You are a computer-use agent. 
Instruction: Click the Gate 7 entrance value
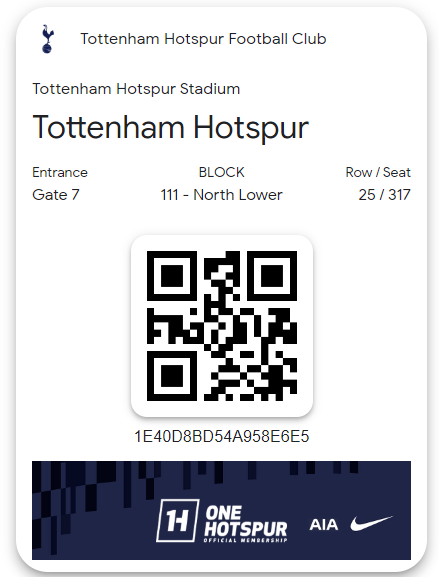(x=56, y=195)
